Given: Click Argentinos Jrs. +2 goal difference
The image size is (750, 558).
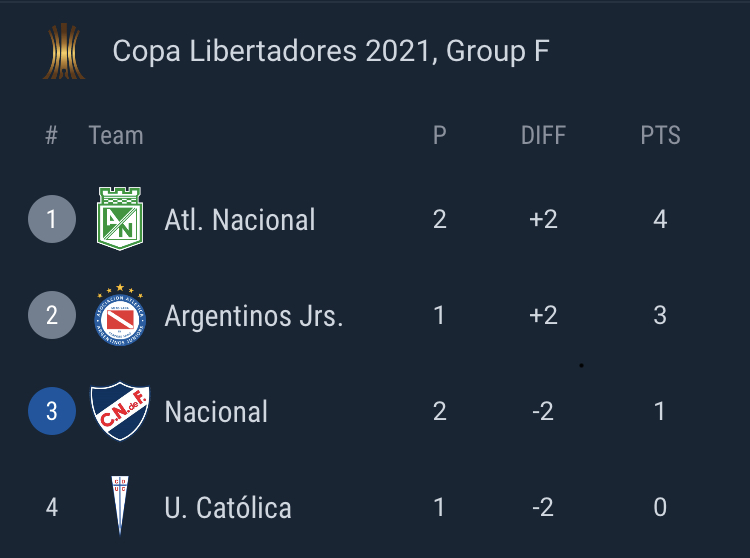Looking at the screenshot, I should (543, 315).
